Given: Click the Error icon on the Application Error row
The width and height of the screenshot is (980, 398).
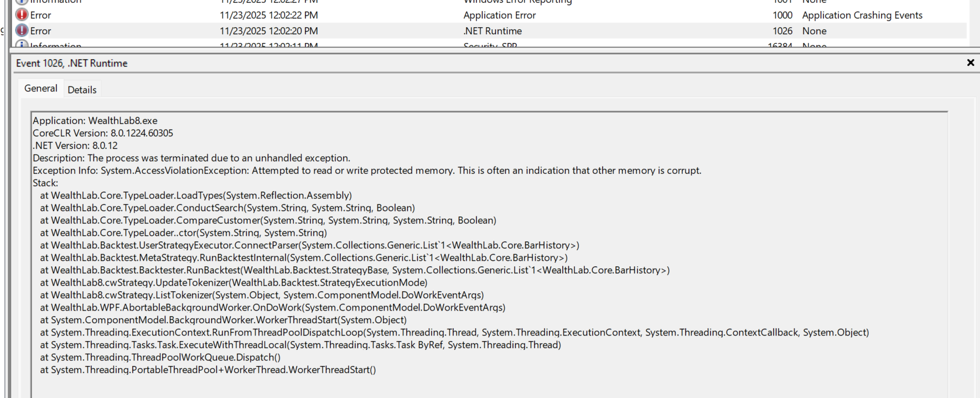Looking at the screenshot, I should [22, 15].
